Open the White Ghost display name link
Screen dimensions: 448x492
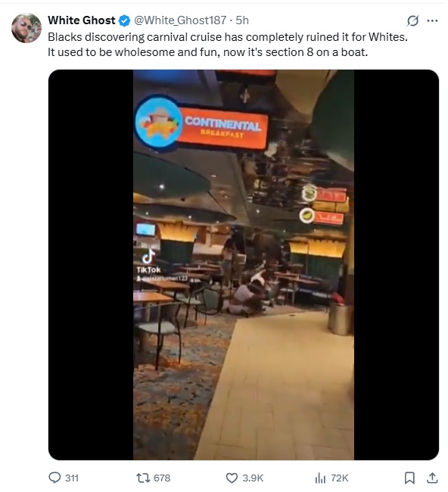click(x=82, y=20)
